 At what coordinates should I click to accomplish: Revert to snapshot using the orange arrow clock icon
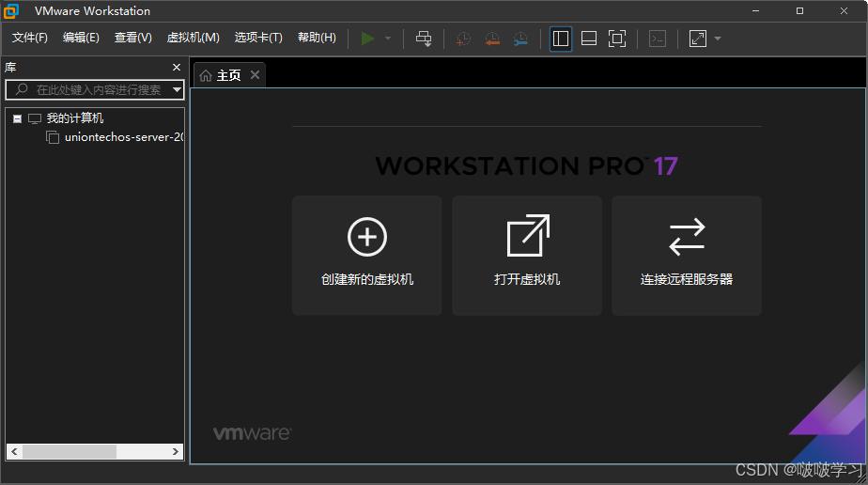coord(492,39)
